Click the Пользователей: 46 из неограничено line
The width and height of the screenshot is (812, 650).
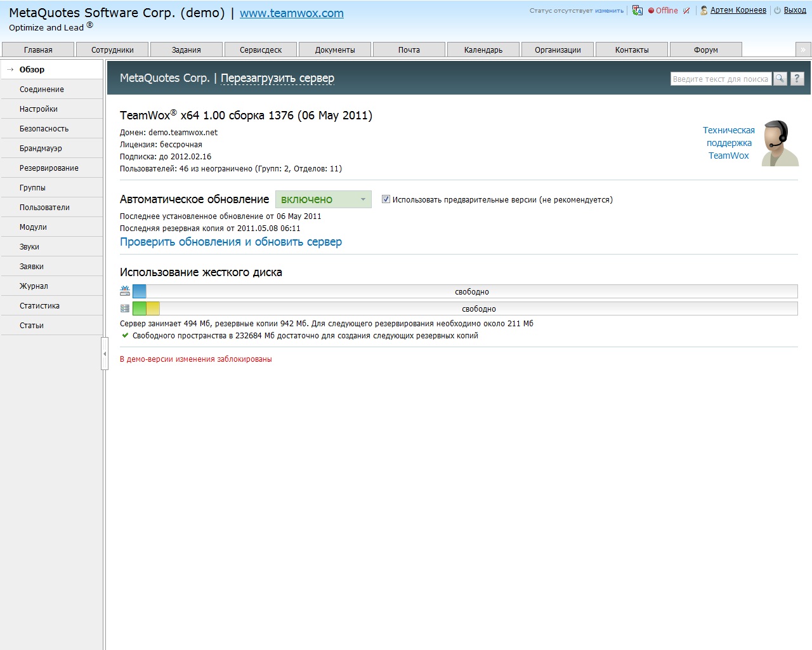click(231, 169)
